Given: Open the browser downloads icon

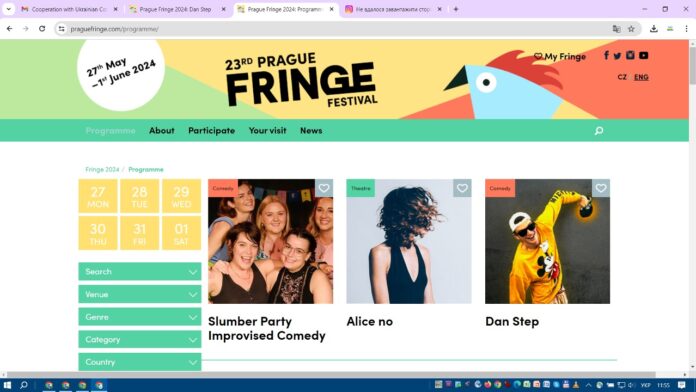Looking at the screenshot, I should (x=653, y=29).
